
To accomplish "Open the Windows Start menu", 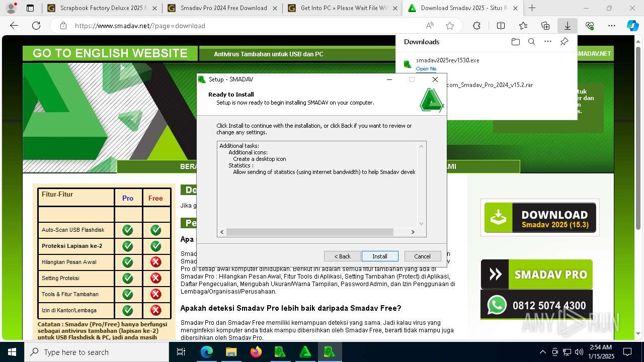I will point(12,352).
